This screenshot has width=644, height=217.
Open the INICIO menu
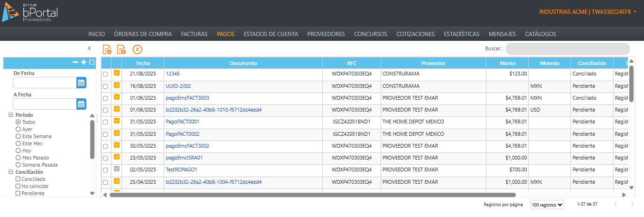point(96,34)
